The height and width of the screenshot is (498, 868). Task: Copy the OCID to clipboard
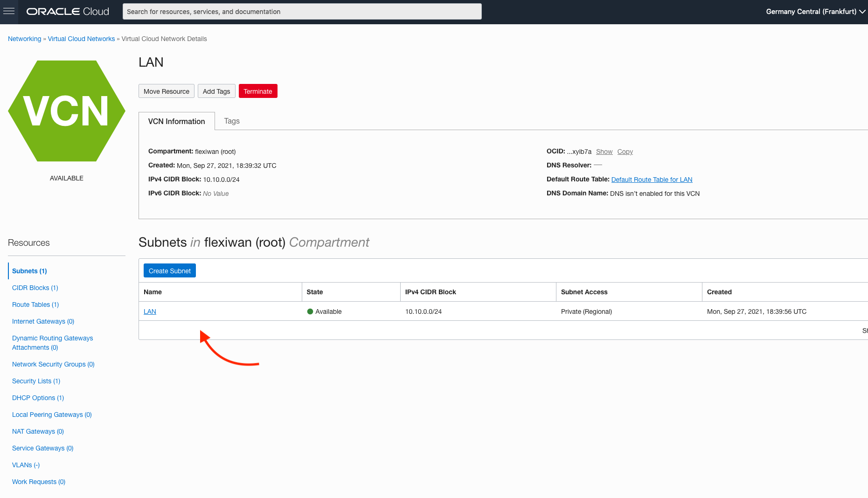(625, 152)
